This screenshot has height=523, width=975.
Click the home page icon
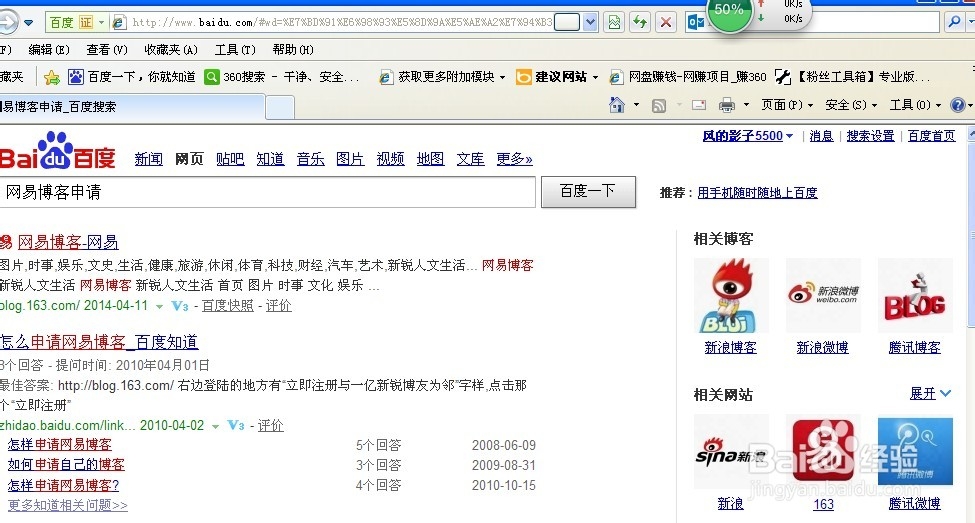[616, 105]
